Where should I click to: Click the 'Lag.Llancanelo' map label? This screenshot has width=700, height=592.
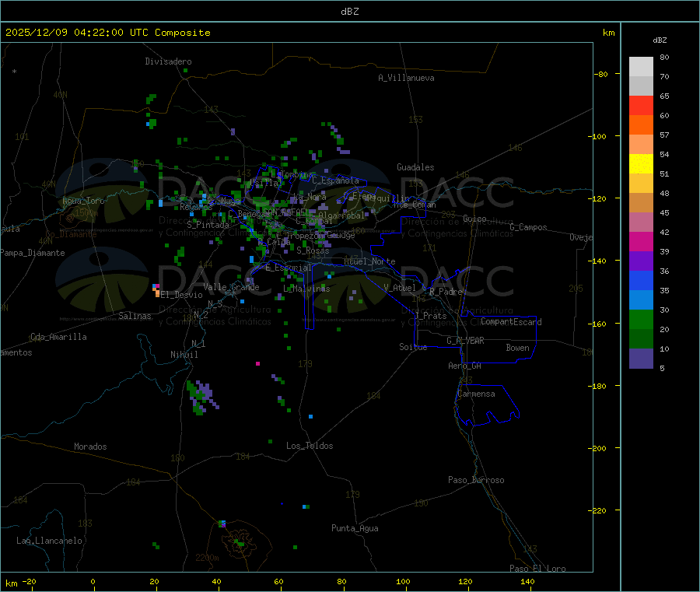(x=50, y=541)
